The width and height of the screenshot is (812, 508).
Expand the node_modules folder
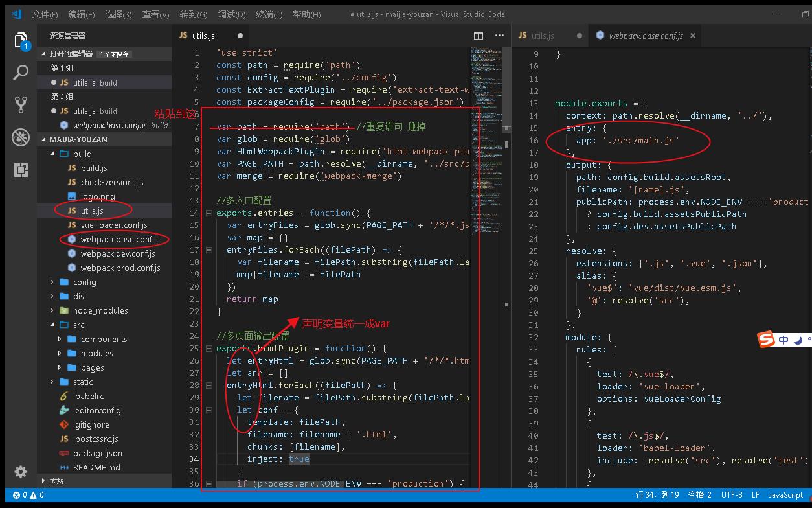click(104, 310)
